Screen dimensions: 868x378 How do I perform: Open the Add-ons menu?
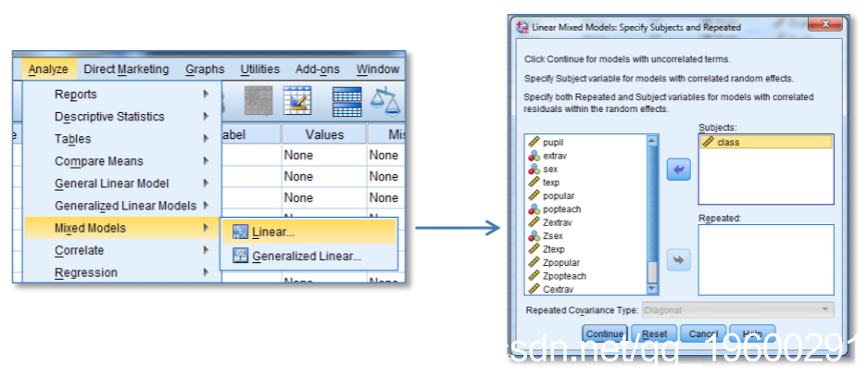click(317, 69)
